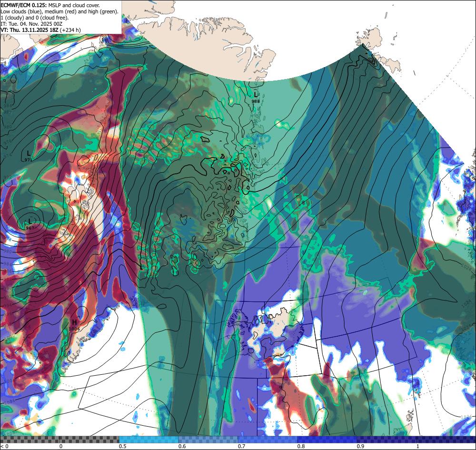This screenshot has height=450, width=476.
Task: Click the light blue 0.5–0.6 colorbar segment
Action: click(x=149, y=440)
